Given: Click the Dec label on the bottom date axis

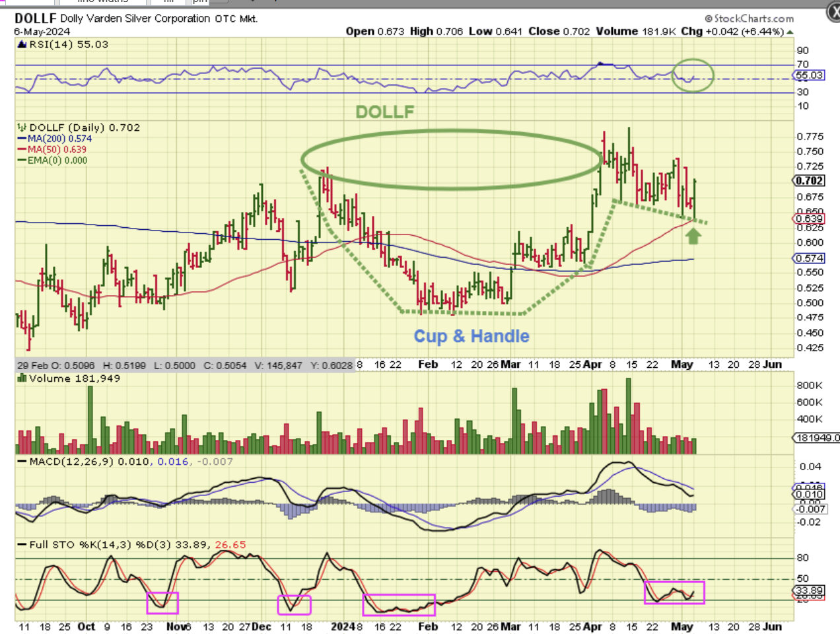Looking at the screenshot, I should coord(262,627).
